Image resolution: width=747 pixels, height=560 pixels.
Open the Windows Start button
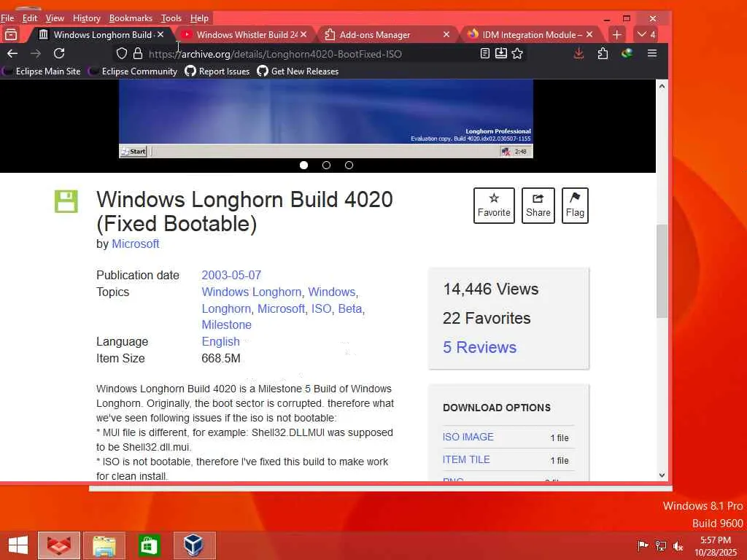point(18,545)
